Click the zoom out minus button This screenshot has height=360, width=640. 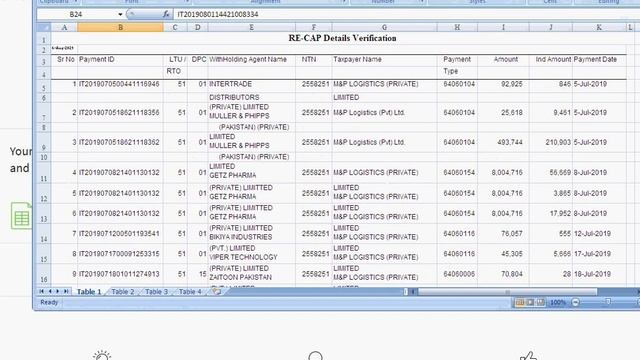pyautogui.click(x=576, y=302)
